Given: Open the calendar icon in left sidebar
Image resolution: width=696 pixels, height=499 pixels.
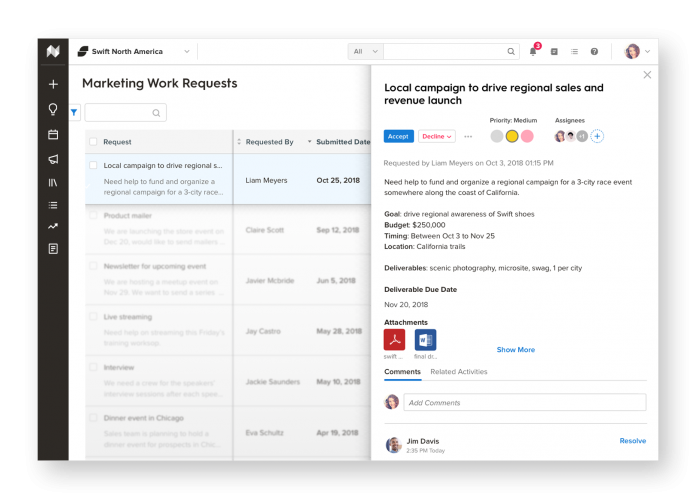Looking at the screenshot, I should coord(53,134).
